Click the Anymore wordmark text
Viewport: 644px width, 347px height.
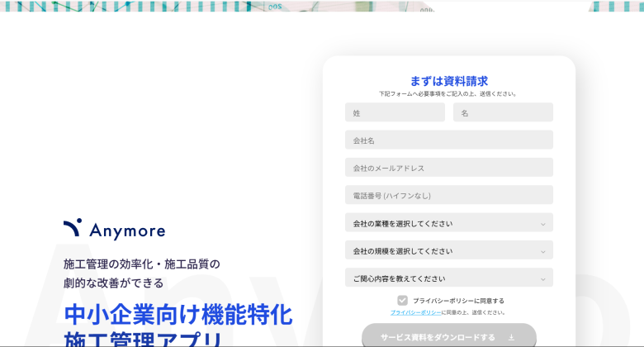(128, 231)
